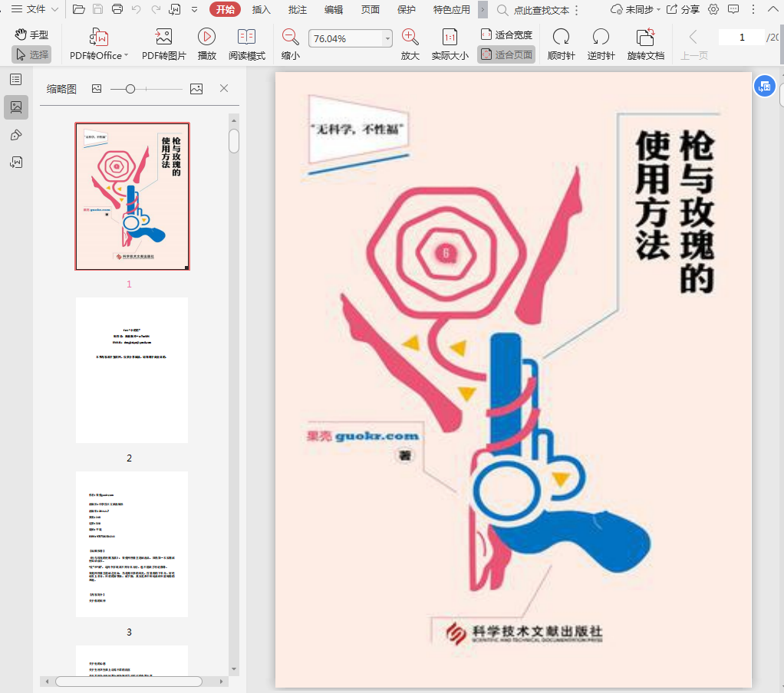Rotate page 顺时针 clockwise
The height and width of the screenshot is (693, 784).
(561, 44)
